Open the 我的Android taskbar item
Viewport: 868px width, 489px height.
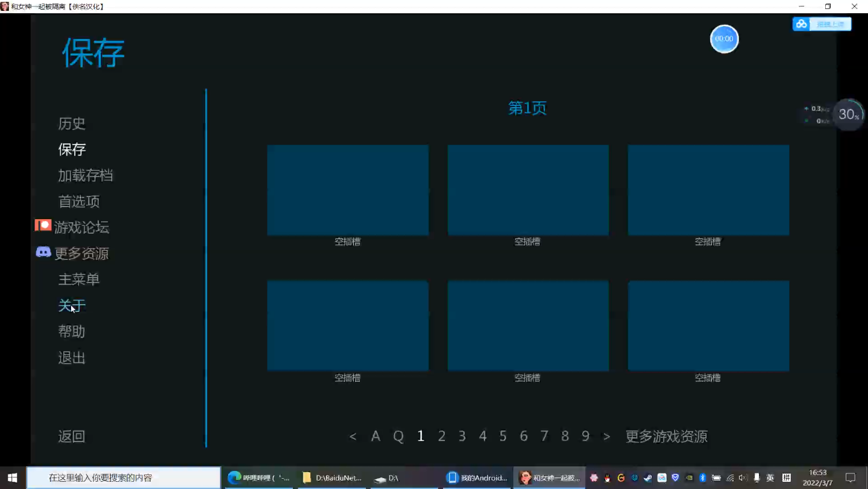477,478
